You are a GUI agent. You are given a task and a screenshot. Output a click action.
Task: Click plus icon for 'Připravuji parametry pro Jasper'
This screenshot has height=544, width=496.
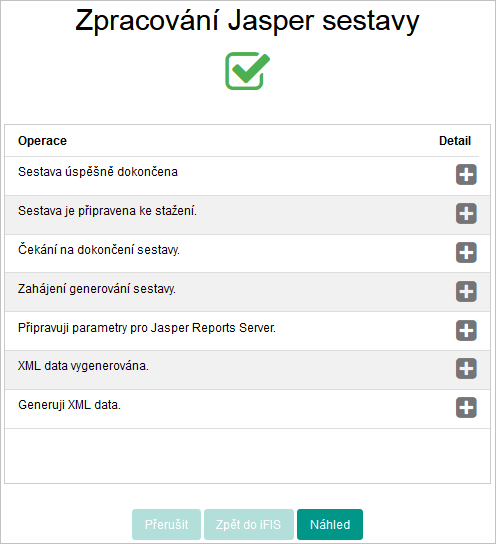[x=466, y=330]
